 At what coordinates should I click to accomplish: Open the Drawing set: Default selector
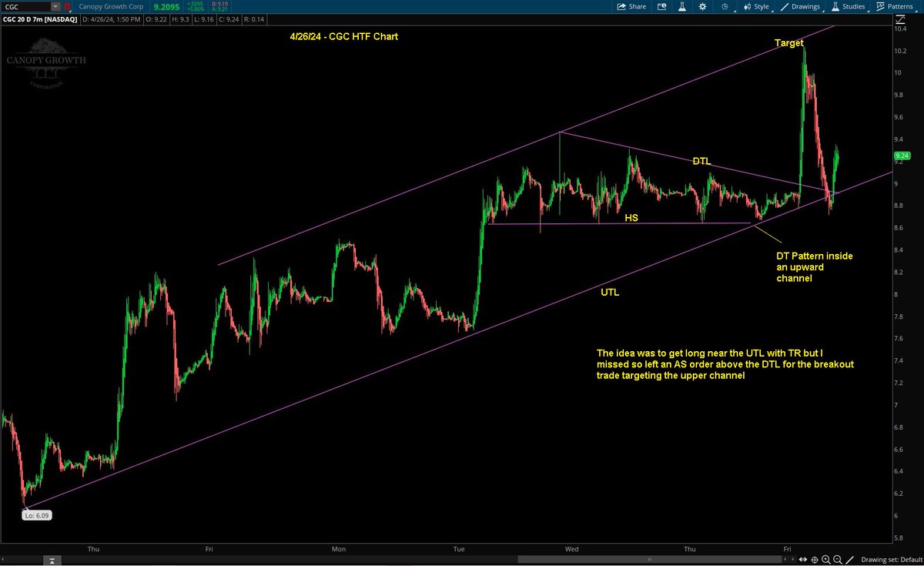(892, 560)
